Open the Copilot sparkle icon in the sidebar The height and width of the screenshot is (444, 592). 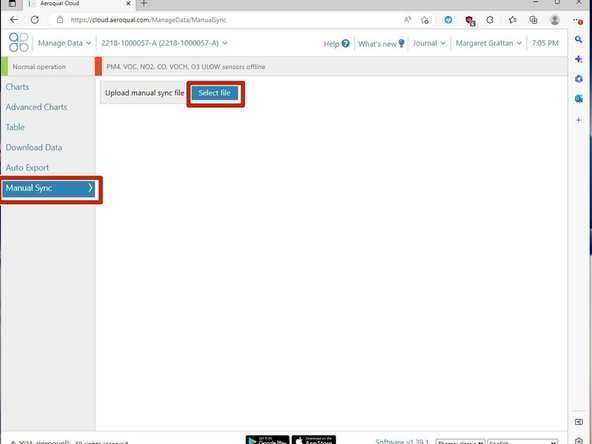578,59
